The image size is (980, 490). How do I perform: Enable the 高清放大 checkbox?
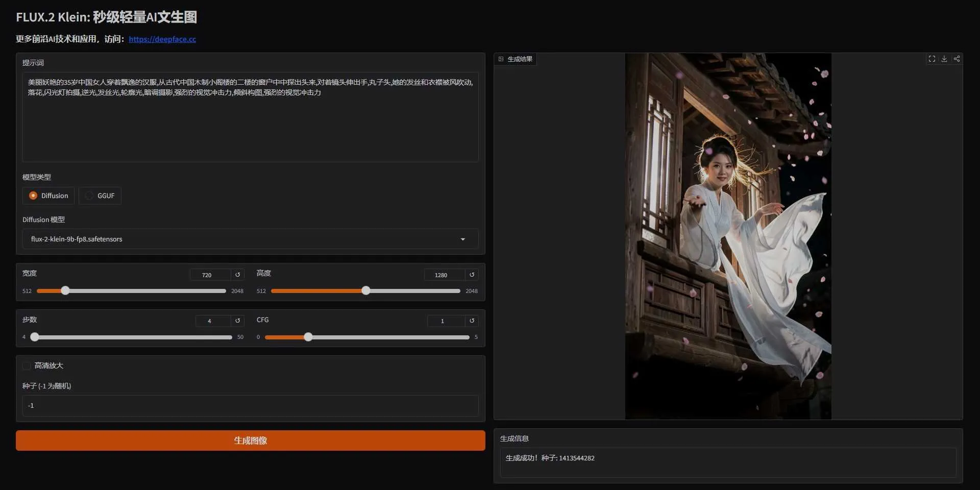click(26, 365)
